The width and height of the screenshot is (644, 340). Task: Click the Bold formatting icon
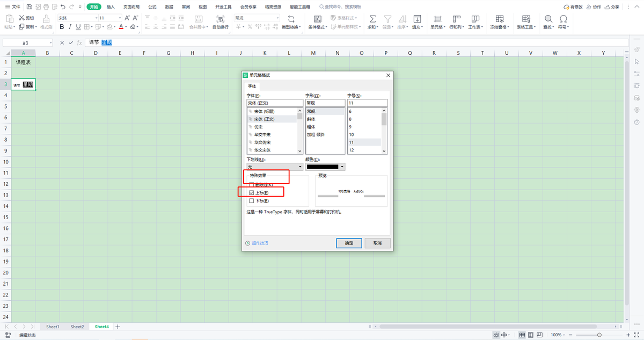pyautogui.click(x=62, y=27)
